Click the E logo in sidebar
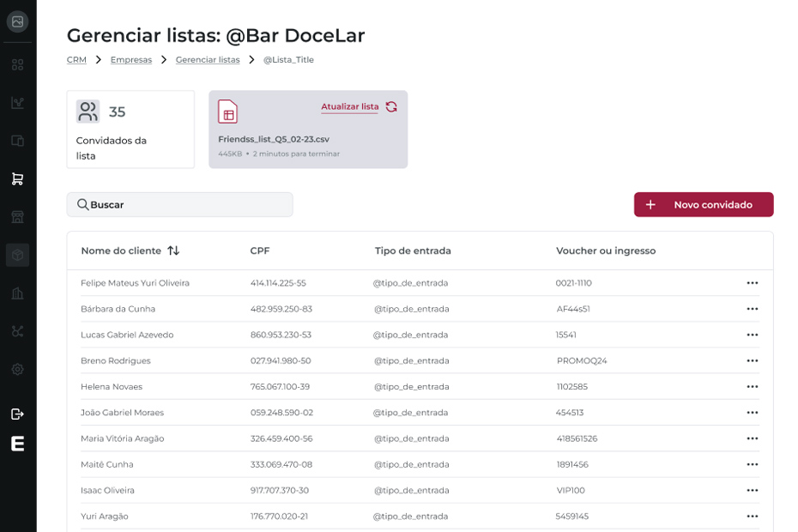This screenshot has height=532, width=798. [x=18, y=444]
